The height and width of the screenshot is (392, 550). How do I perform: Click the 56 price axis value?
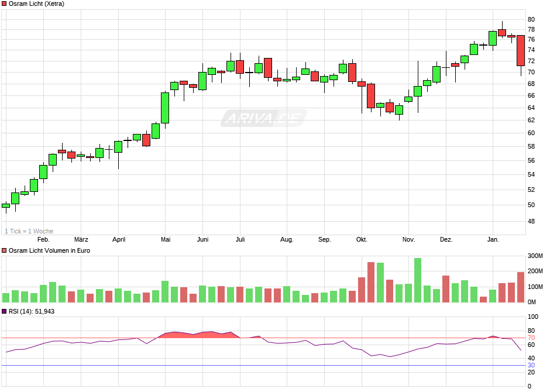(531, 160)
